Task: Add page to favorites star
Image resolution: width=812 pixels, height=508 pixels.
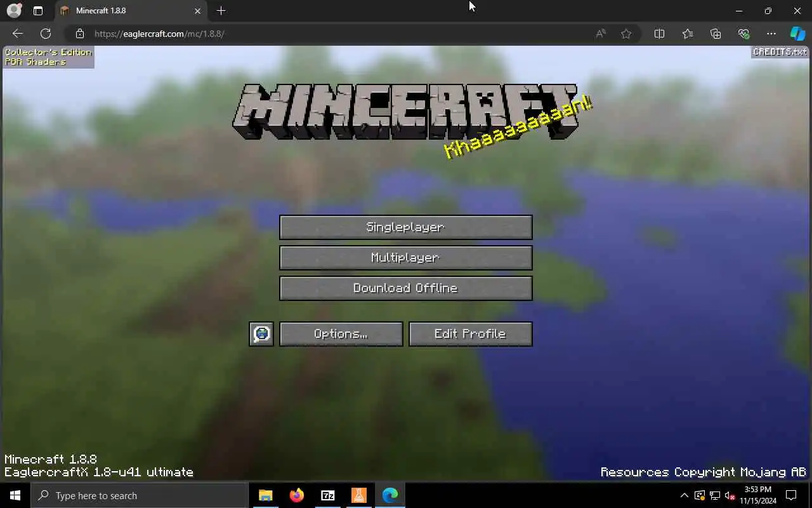Action: (626, 34)
